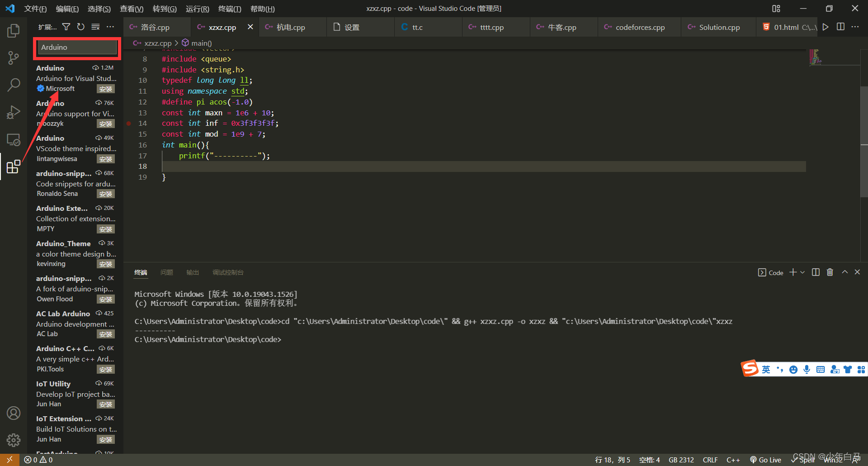Click the code minimap thumbnail
The height and width of the screenshot is (466, 868).
tap(816, 57)
